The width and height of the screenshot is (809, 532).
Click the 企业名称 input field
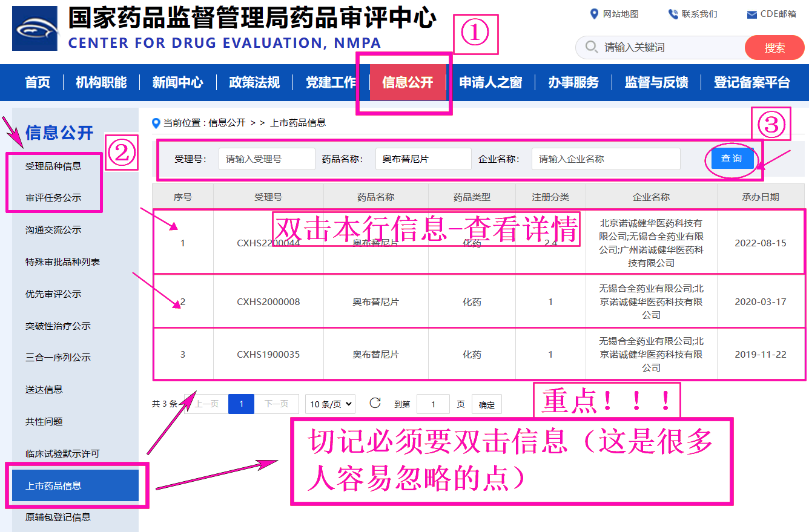[x=606, y=159]
